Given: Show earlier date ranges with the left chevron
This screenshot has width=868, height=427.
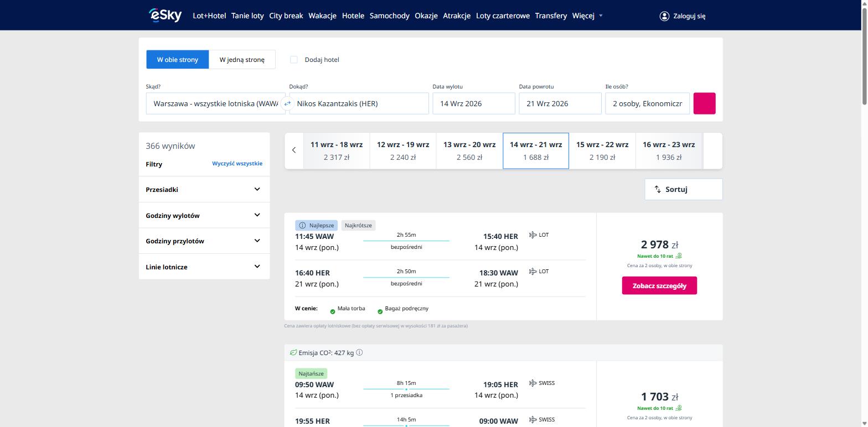Looking at the screenshot, I should coord(294,150).
